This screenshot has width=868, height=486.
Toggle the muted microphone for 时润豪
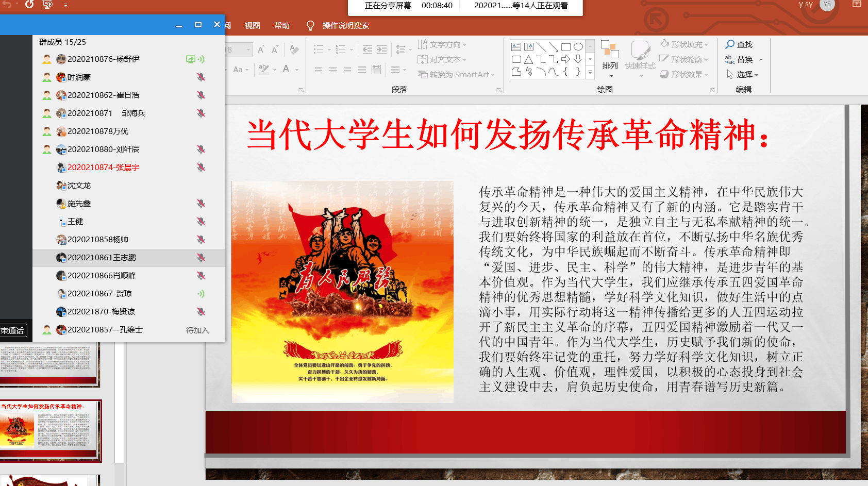coord(201,77)
